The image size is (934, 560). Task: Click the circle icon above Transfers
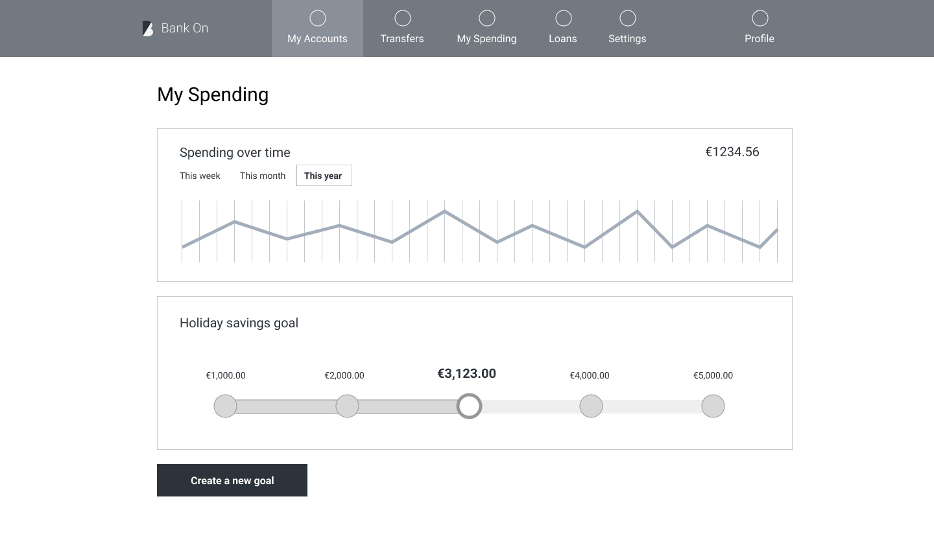coord(403,18)
